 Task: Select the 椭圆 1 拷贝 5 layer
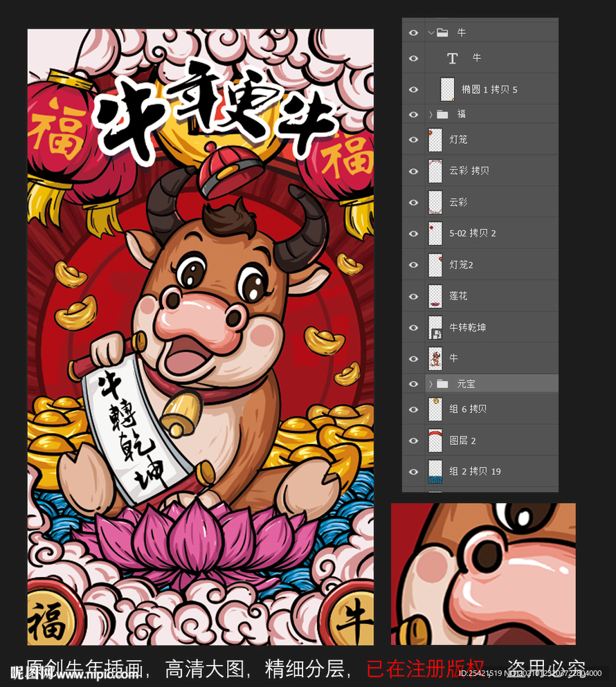484,89
